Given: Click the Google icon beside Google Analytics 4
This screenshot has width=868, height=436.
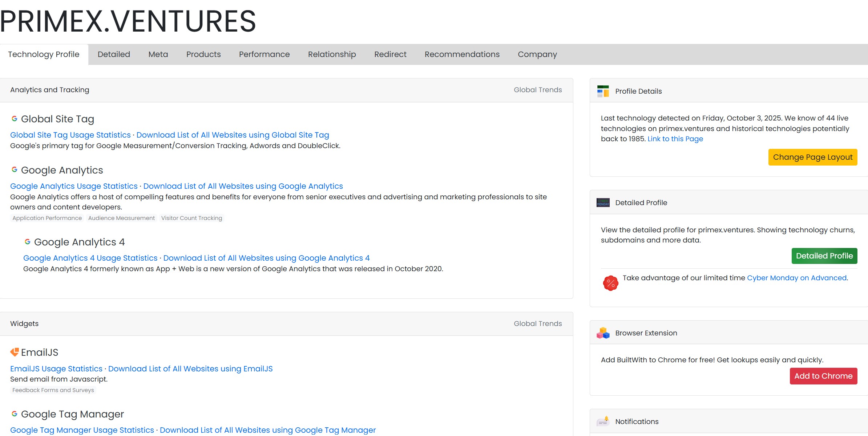Looking at the screenshot, I should [28, 241].
